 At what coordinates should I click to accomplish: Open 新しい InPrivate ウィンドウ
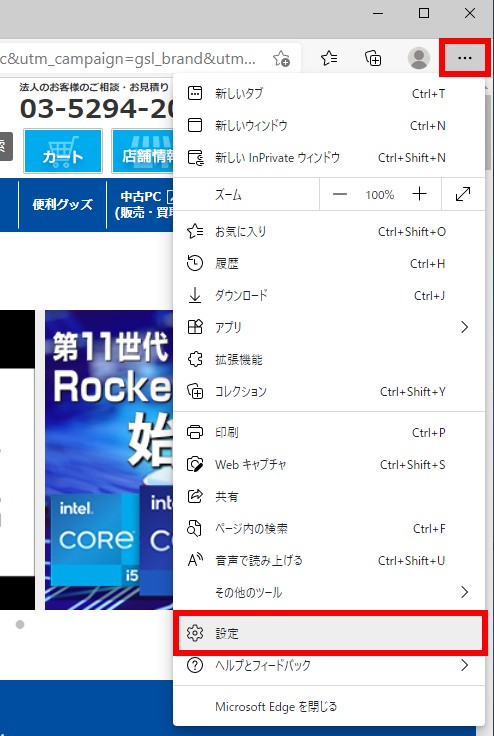329,157
